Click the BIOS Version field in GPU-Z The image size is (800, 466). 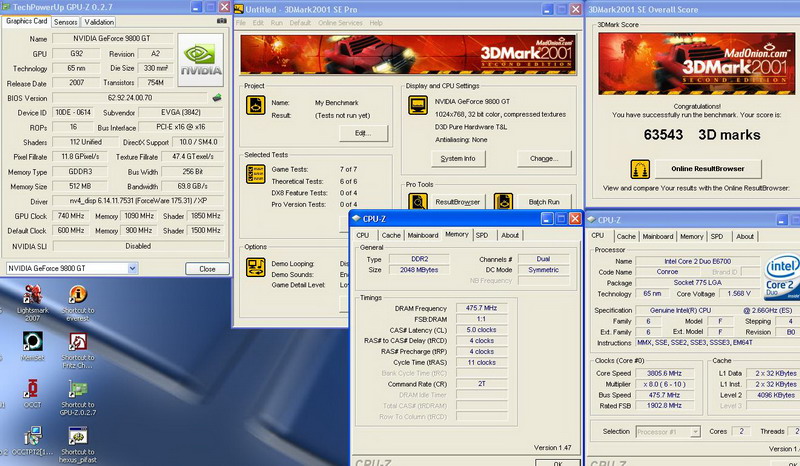pos(130,97)
